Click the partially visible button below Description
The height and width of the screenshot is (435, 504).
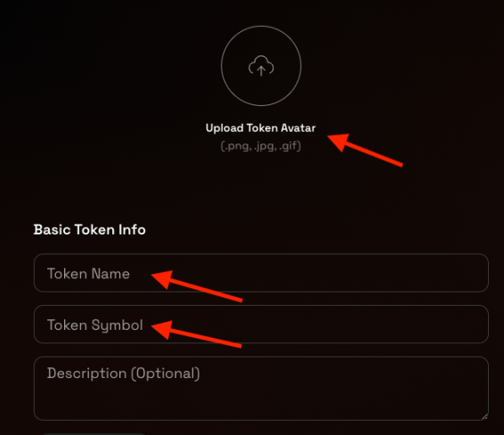93,434
